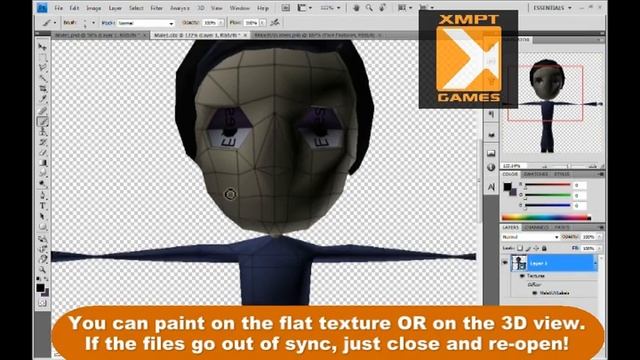Open the brush Opacity slider arrow
Viewport: 640px width, 360px height.
[221, 23]
